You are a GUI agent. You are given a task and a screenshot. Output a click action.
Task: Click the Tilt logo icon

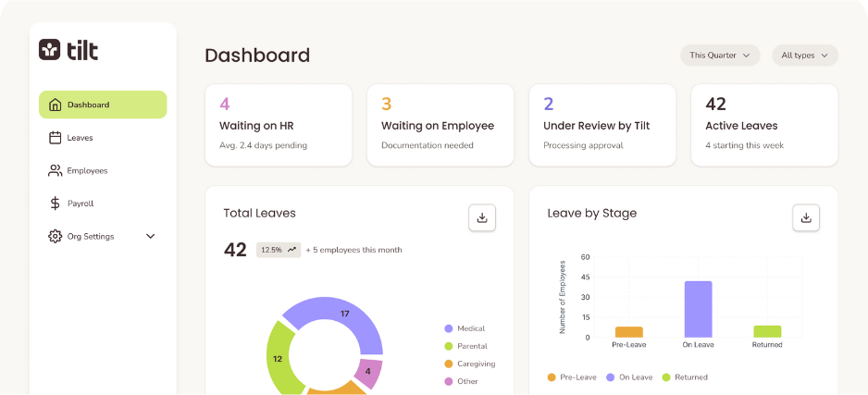coord(49,50)
